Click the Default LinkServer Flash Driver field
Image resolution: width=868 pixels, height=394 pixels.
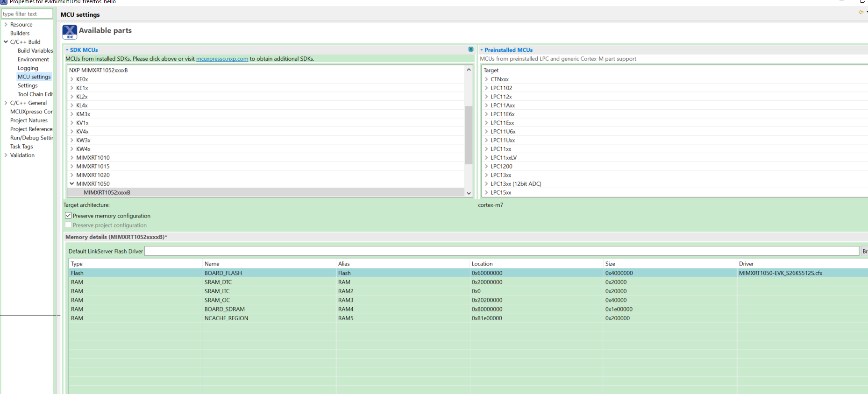[x=502, y=251]
